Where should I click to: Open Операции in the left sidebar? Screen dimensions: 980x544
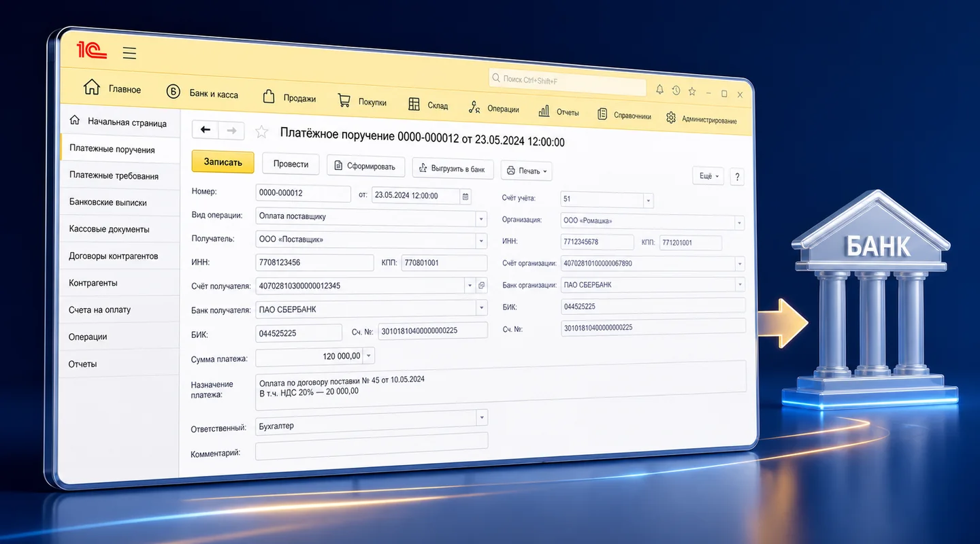(119, 337)
